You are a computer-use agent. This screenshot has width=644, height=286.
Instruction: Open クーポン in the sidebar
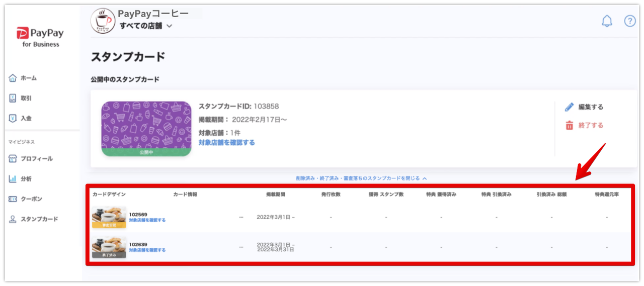click(x=32, y=199)
